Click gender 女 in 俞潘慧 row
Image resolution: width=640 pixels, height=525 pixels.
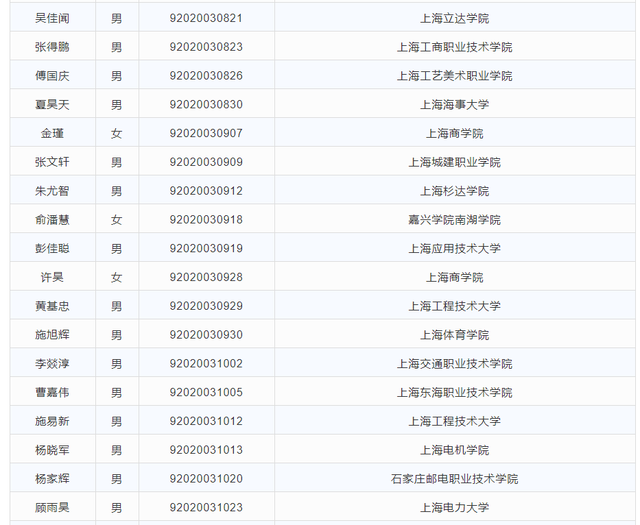coord(117,220)
